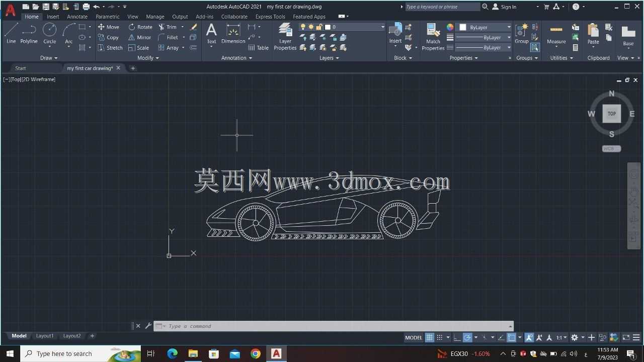Choose the Move command
The width and height of the screenshot is (644, 362).
pyautogui.click(x=108, y=27)
